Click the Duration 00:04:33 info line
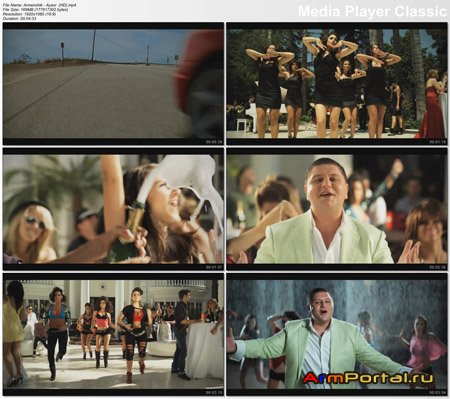 [19, 19]
